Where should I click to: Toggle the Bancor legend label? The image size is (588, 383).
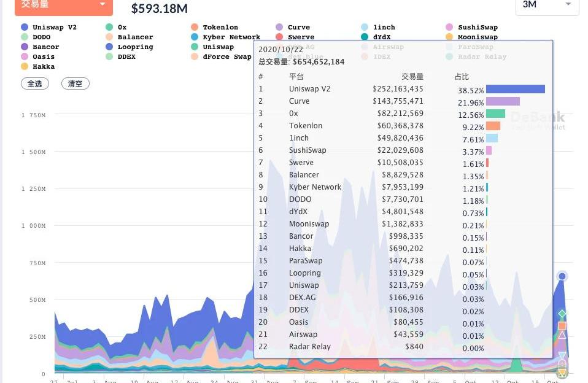click(45, 47)
